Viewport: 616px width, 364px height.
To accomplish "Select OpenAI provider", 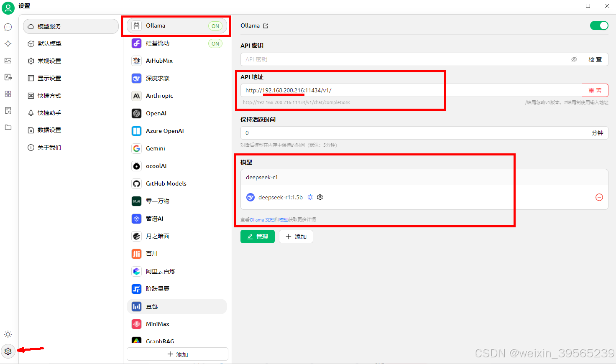I will 176,114.
